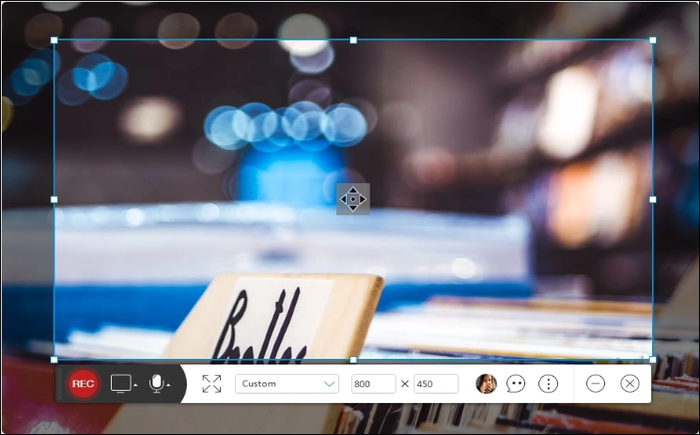Screen dimensions: 700x435
Task: Minimize the recorder toolbar with minus icon
Action: 596,383
